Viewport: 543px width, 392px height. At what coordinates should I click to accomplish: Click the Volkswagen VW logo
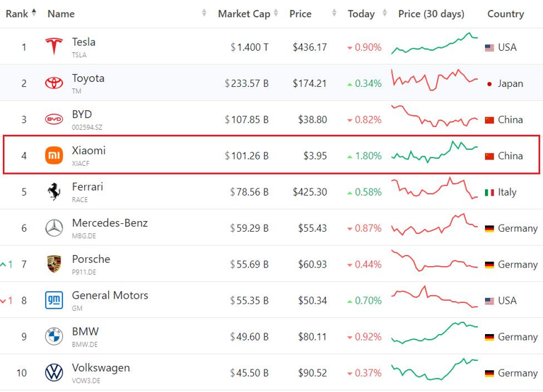(54, 373)
